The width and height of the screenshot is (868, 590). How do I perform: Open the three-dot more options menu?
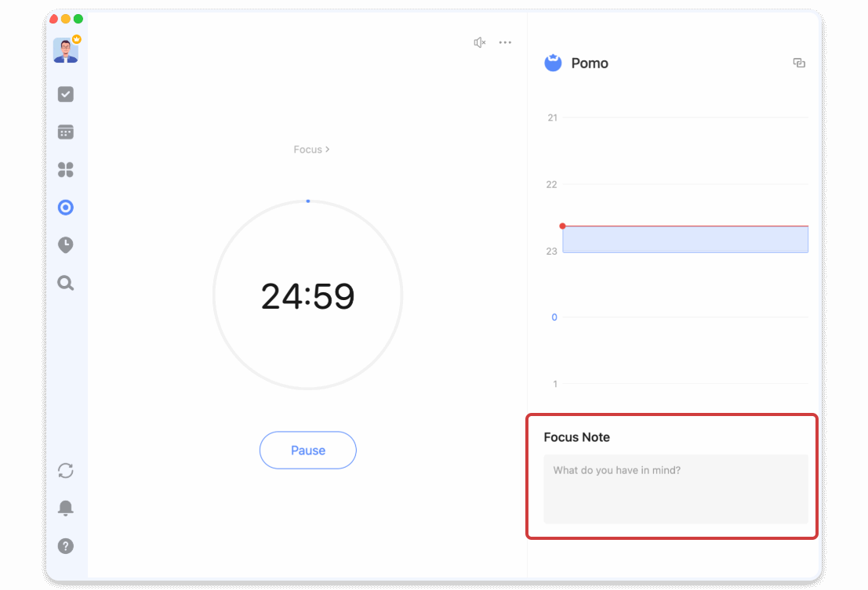coord(505,42)
